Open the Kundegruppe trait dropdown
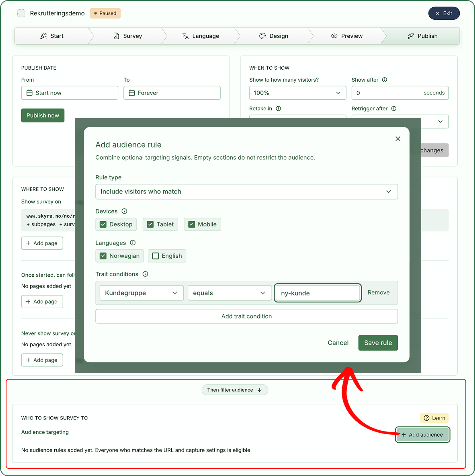This screenshot has height=476, width=475. [x=142, y=293]
